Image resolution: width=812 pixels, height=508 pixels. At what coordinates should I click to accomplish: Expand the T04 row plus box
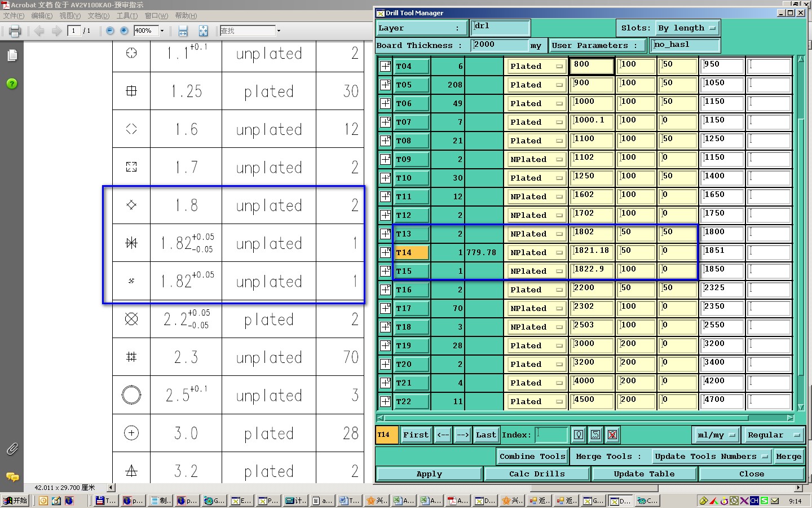click(x=385, y=66)
